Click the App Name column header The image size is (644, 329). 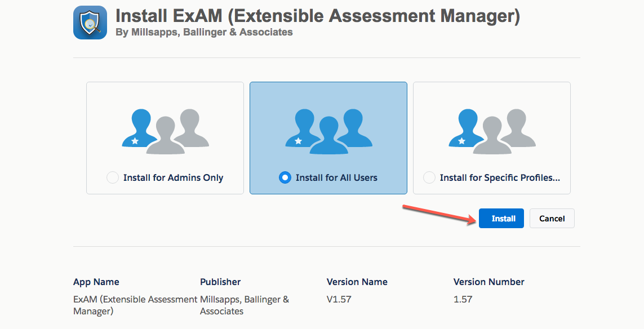point(96,282)
